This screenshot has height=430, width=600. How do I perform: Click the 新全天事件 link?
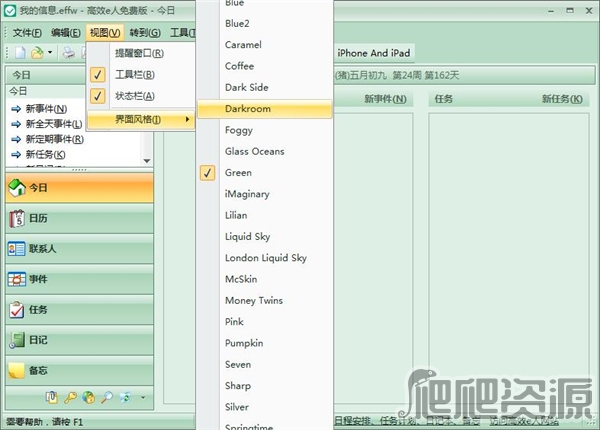[x=52, y=124]
